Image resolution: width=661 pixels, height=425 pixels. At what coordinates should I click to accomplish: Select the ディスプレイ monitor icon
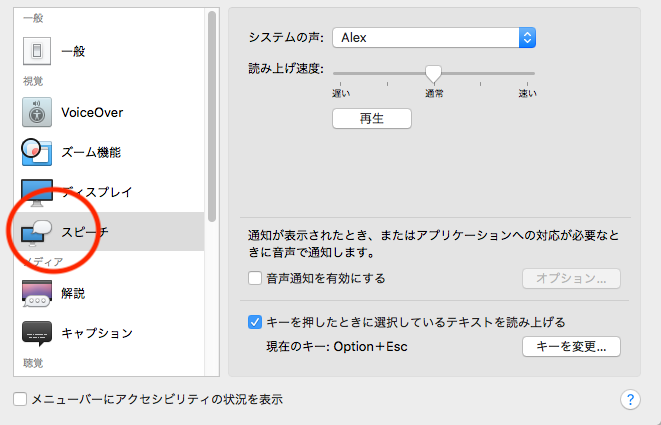37,193
